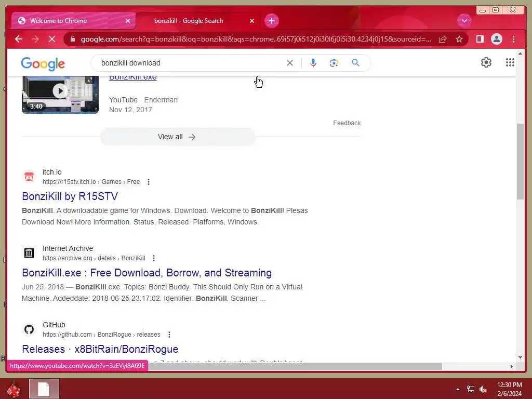Select the bonzikill - Google Search tab
The height and width of the screenshot is (399, 532).
(x=198, y=21)
